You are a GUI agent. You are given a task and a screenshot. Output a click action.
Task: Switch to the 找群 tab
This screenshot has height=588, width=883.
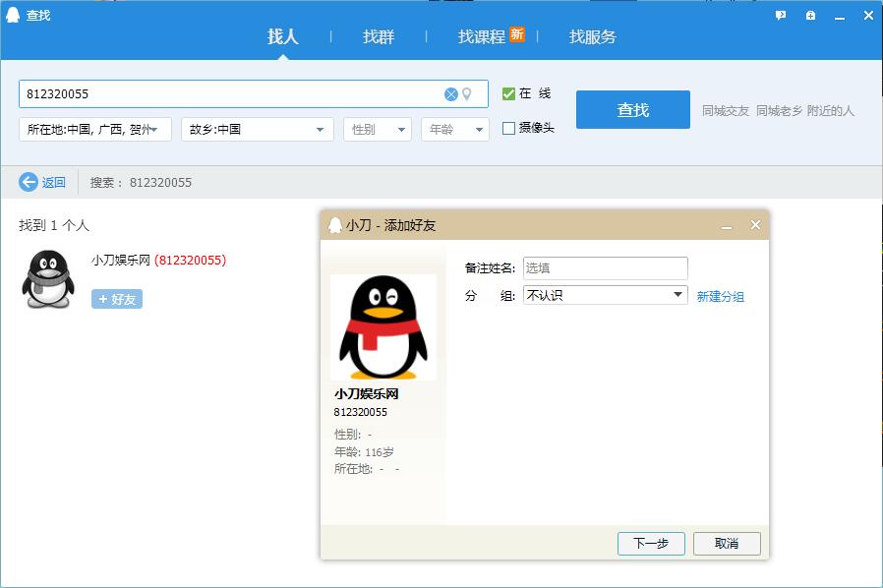(379, 36)
